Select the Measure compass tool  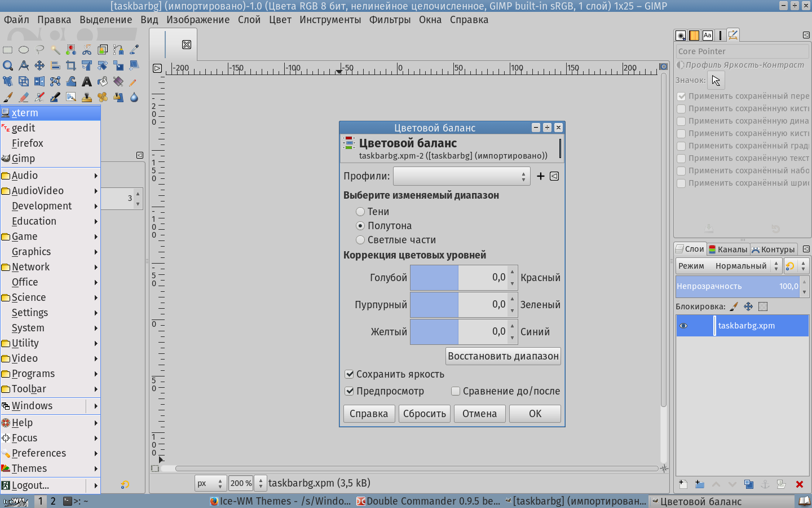click(x=24, y=65)
